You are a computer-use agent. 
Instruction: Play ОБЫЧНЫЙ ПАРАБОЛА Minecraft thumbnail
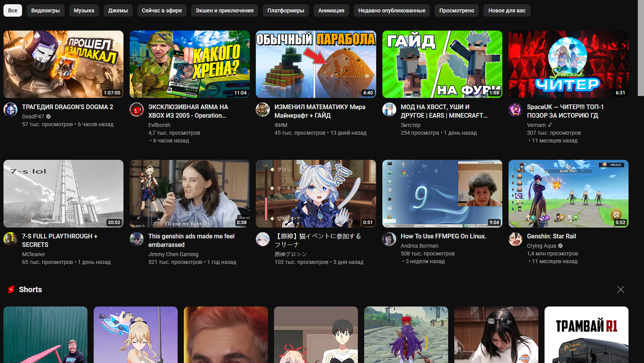click(x=316, y=64)
